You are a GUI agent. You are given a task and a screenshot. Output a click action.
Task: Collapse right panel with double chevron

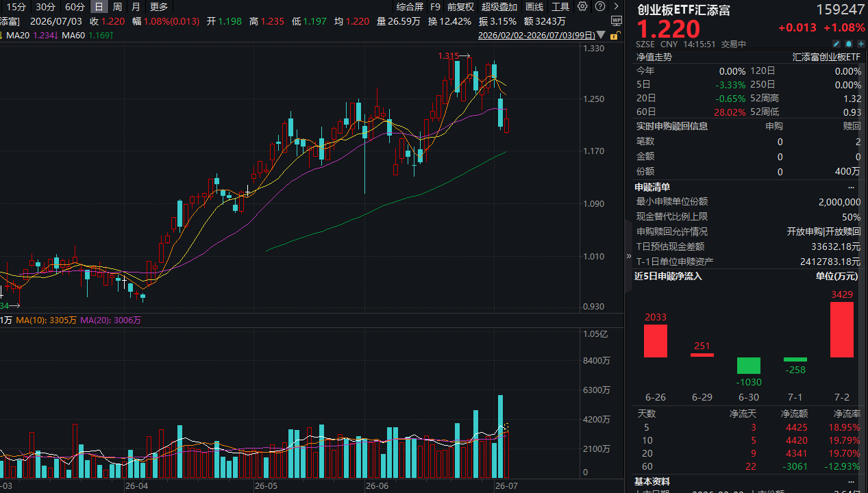point(629,256)
